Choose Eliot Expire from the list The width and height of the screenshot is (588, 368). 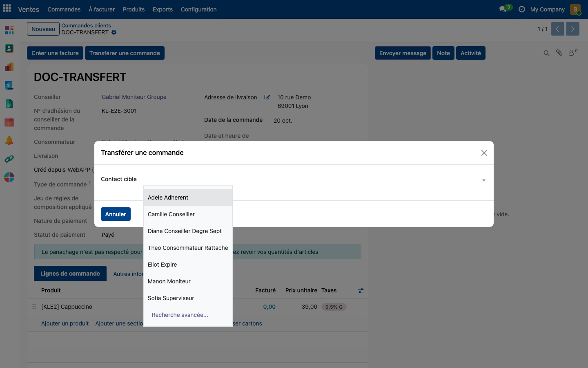(x=188, y=265)
